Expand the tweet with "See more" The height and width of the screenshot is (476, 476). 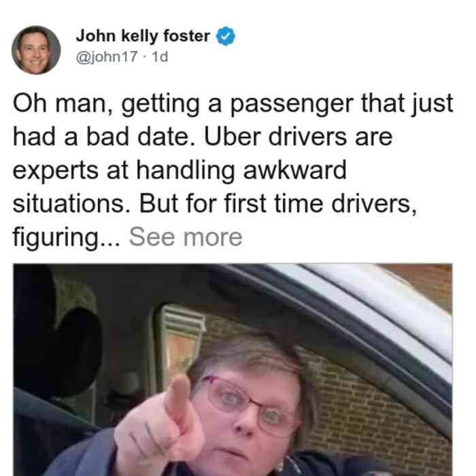pos(186,237)
